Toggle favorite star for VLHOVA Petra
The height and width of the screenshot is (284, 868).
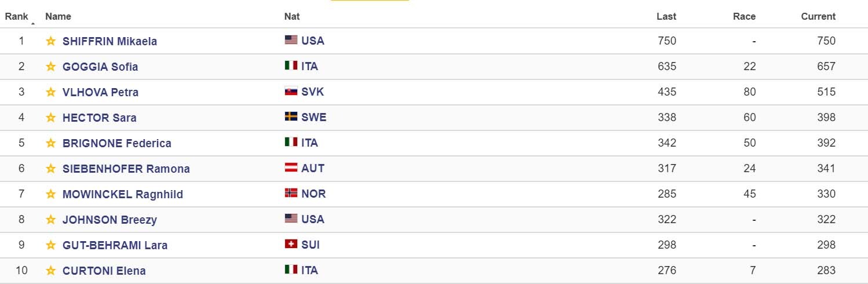pyautogui.click(x=51, y=92)
